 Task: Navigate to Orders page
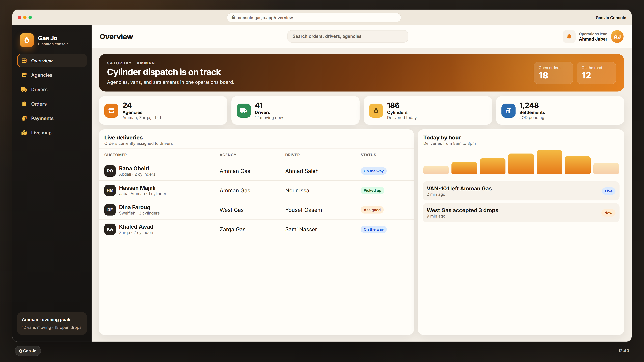[x=52, y=104]
